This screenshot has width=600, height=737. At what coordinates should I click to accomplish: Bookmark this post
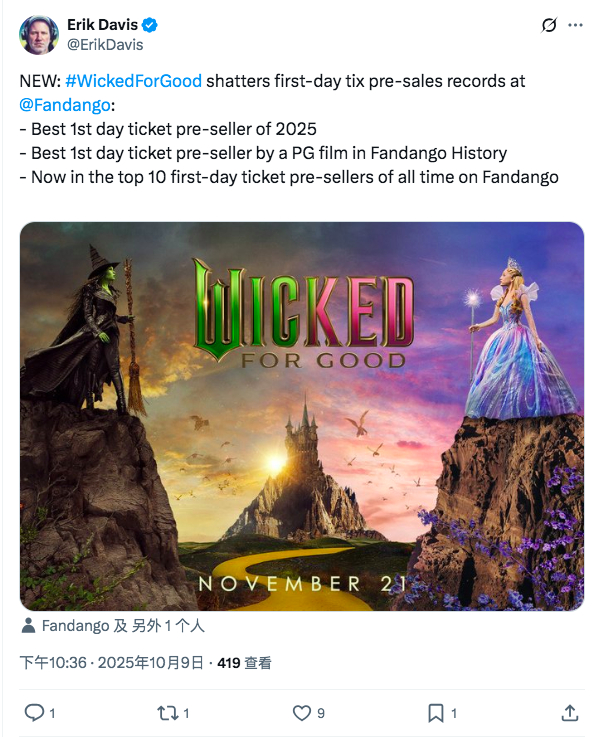[436, 713]
